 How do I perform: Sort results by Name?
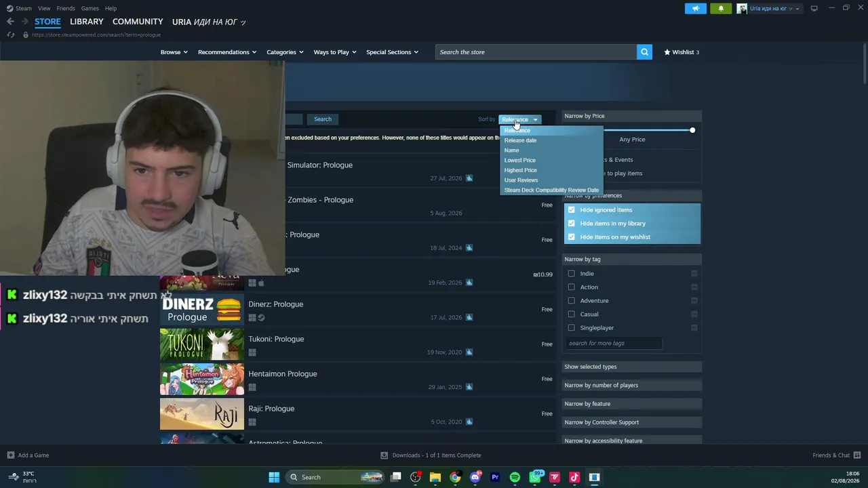[511, 150]
